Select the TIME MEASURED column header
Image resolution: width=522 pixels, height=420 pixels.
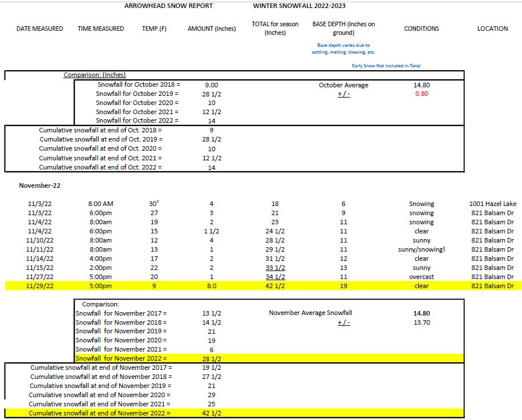[x=101, y=29]
